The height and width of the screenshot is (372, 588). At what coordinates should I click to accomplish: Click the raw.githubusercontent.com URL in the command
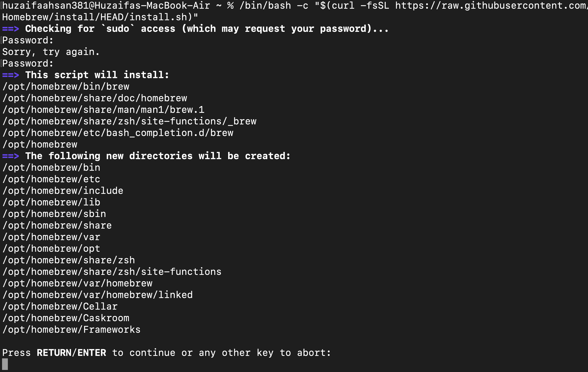tap(491, 6)
